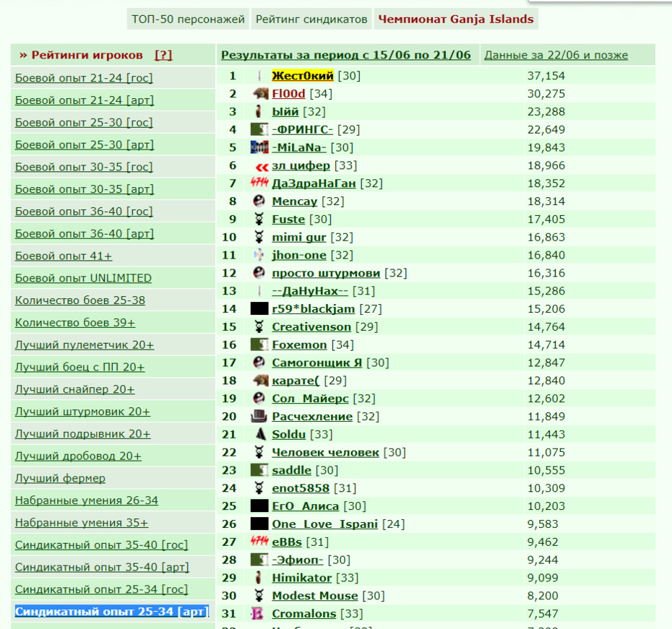672x629 pixels.
Task: Click the syndicate badge beside -MiLaNa-
Action: 259,147
